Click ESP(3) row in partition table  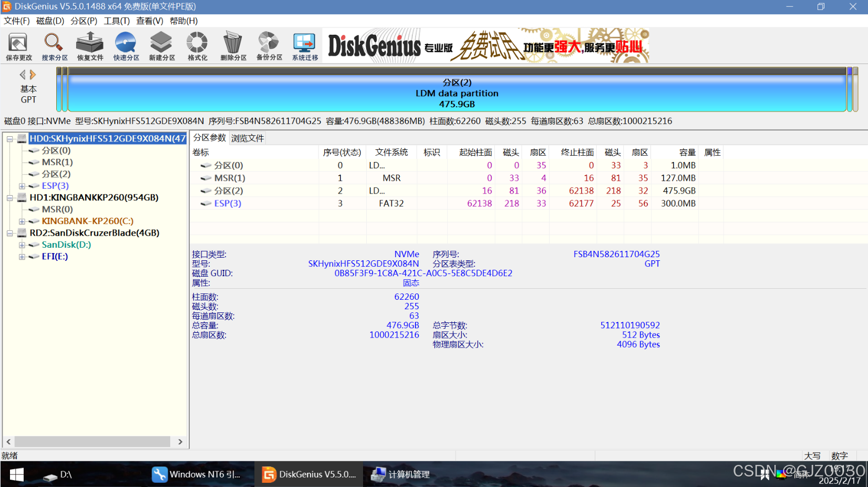click(x=457, y=203)
